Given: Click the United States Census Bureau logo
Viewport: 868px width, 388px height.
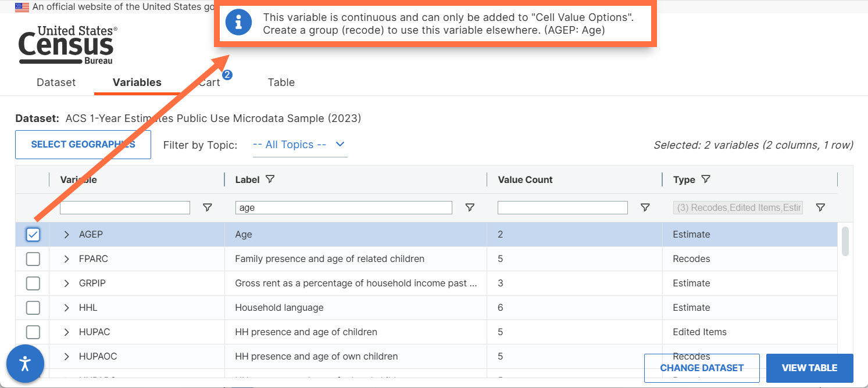Looking at the screenshot, I should [x=67, y=45].
